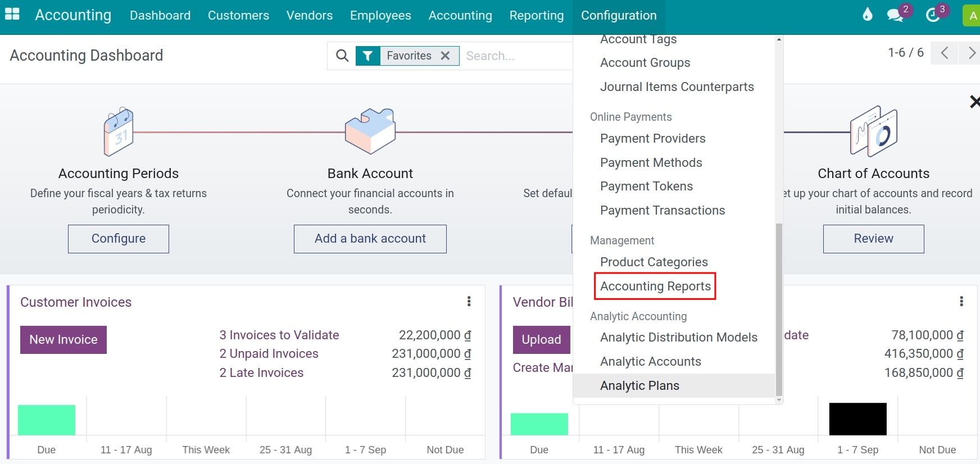The image size is (980, 464).
Task: Open Payment Tokens
Action: [x=647, y=186]
